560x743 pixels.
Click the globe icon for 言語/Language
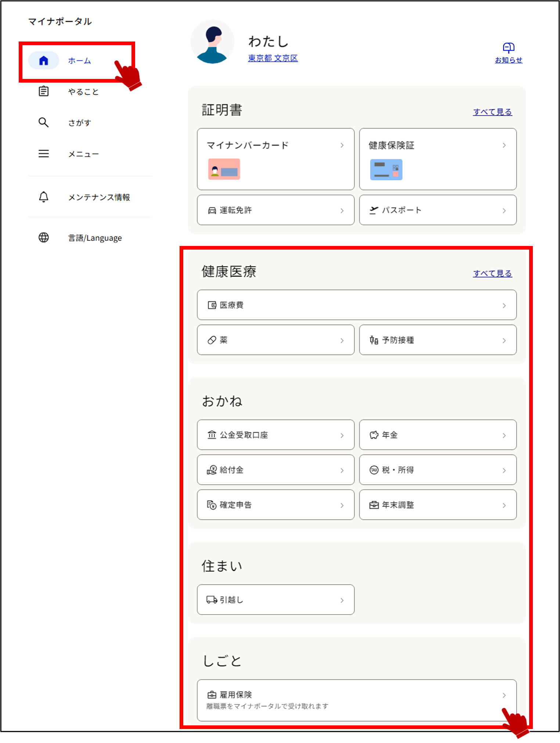point(43,238)
